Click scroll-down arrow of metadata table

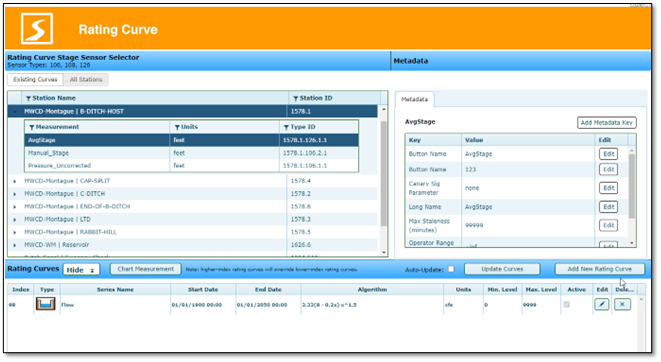[x=631, y=243]
